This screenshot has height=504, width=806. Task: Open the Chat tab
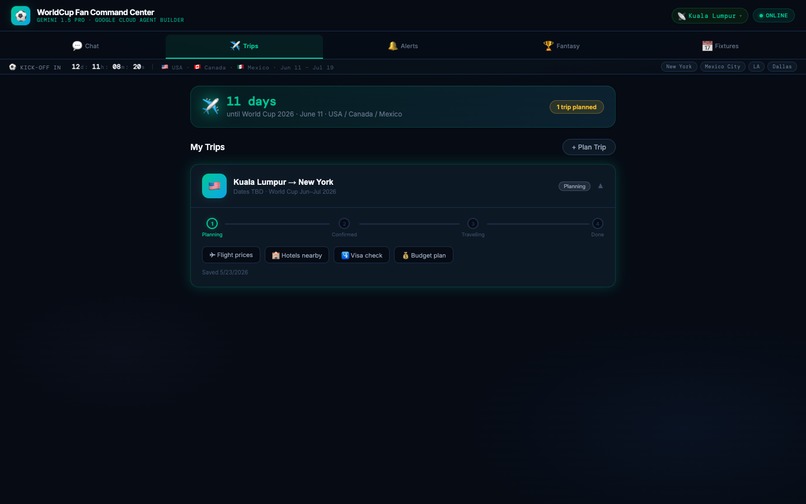pyautogui.click(x=85, y=46)
